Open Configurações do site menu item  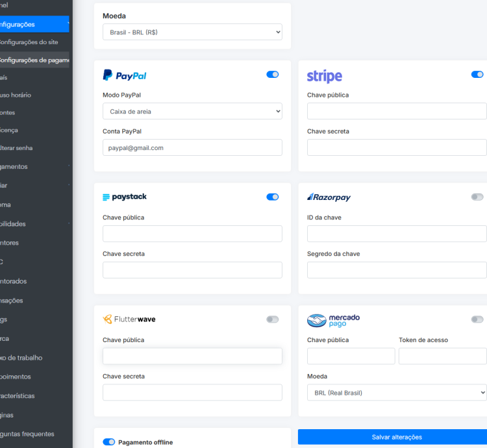tap(30, 42)
